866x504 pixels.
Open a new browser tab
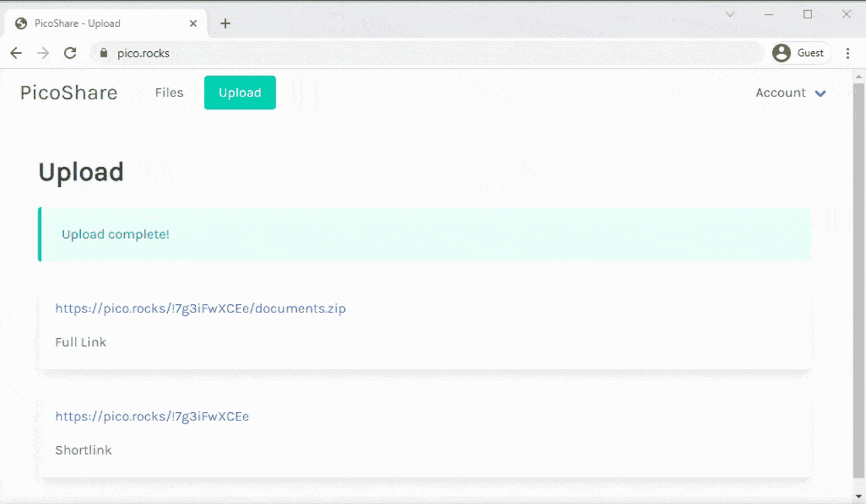(225, 24)
